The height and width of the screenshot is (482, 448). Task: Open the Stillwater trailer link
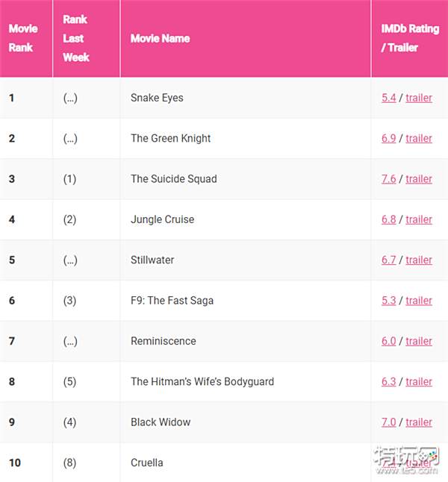point(419,260)
